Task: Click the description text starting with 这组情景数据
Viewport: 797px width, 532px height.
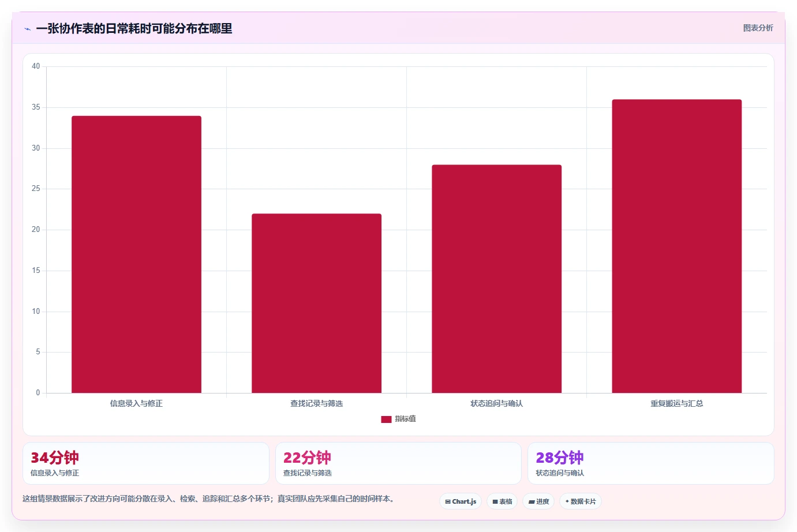Action: pyautogui.click(x=209, y=499)
